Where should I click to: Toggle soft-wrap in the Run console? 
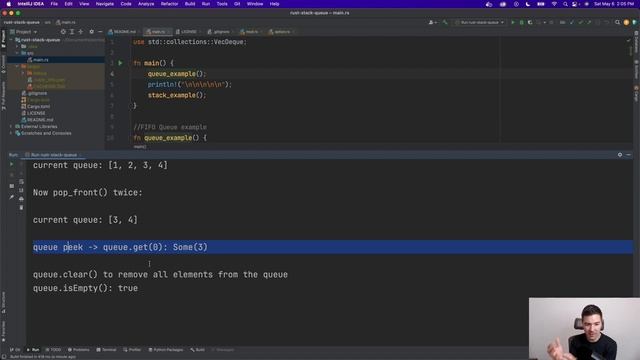pos(21,182)
